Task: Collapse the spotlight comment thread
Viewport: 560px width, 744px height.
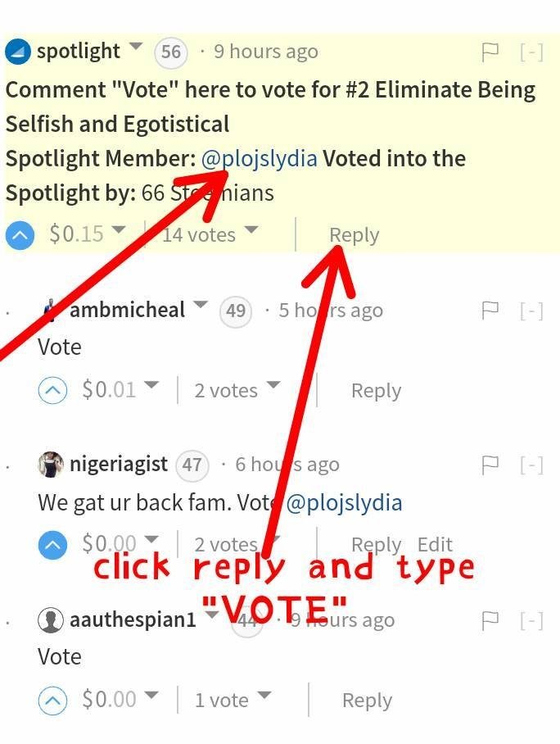Action: point(531,52)
